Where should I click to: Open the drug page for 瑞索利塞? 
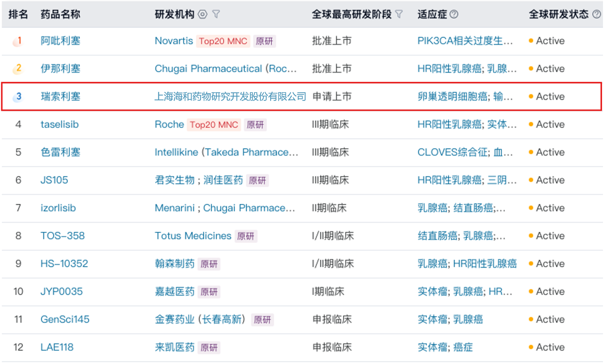click(x=61, y=97)
